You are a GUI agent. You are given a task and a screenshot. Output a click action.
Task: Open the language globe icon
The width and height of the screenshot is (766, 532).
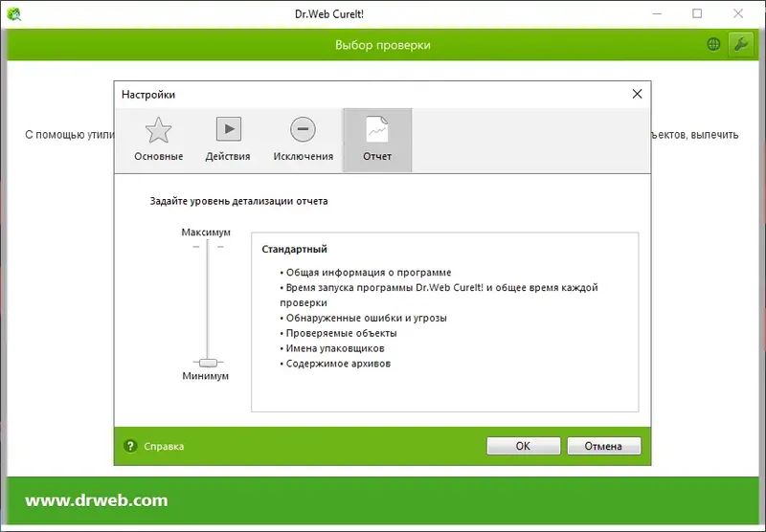(713, 44)
